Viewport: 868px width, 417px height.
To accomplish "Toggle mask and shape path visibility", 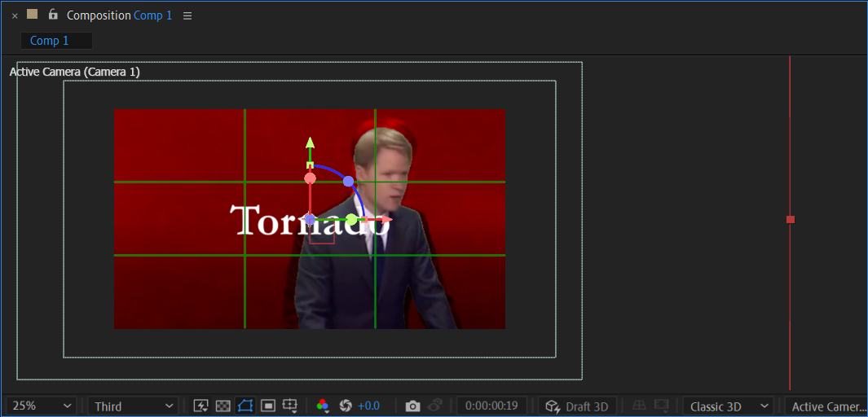I will click(x=245, y=406).
